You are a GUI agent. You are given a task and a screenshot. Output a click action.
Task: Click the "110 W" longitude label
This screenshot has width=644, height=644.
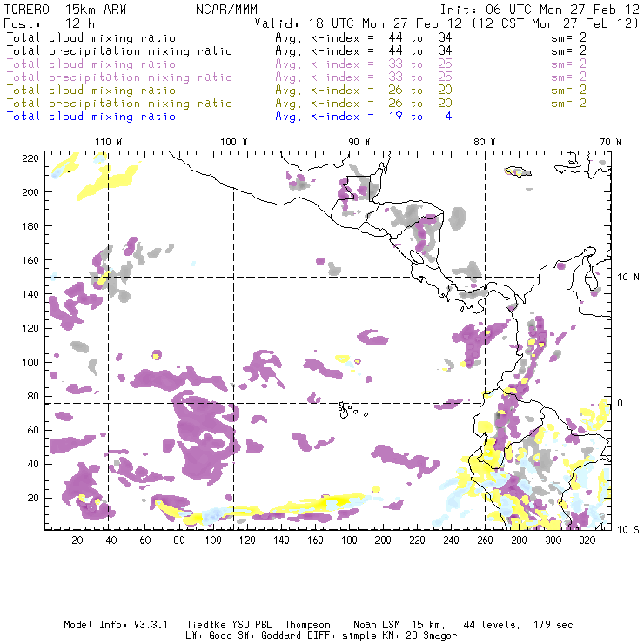tap(109, 142)
